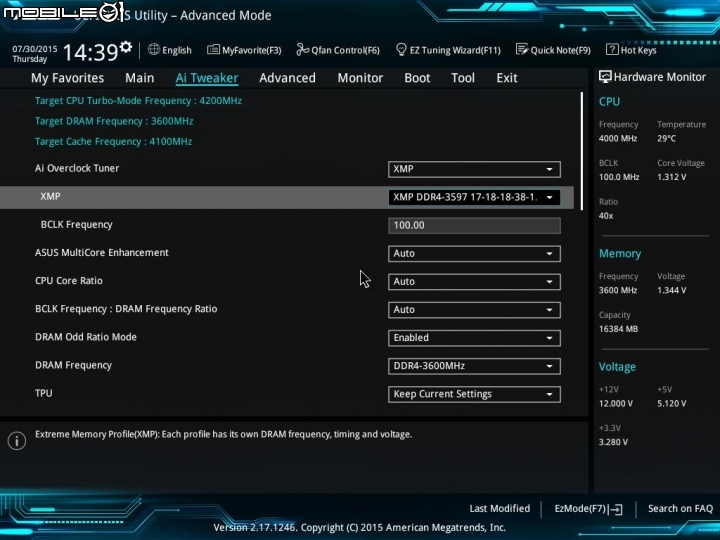Click the +3.3V 3.280 V reading

(x=613, y=442)
